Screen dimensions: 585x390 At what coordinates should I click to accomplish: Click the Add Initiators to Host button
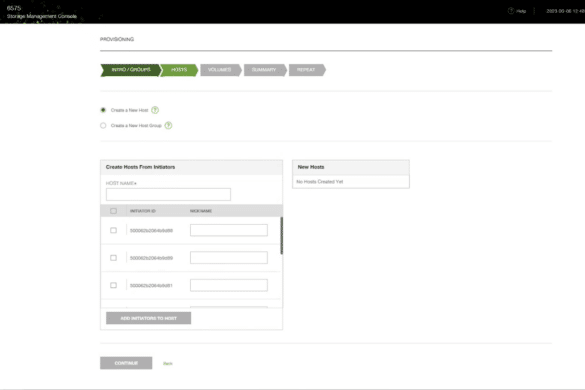click(148, 318)
